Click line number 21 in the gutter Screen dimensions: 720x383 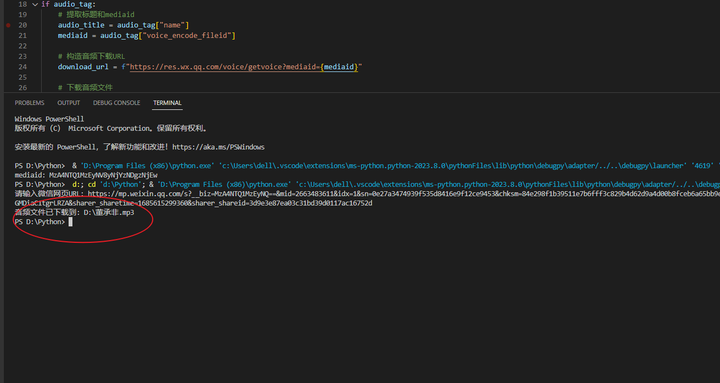coord(22,36)
